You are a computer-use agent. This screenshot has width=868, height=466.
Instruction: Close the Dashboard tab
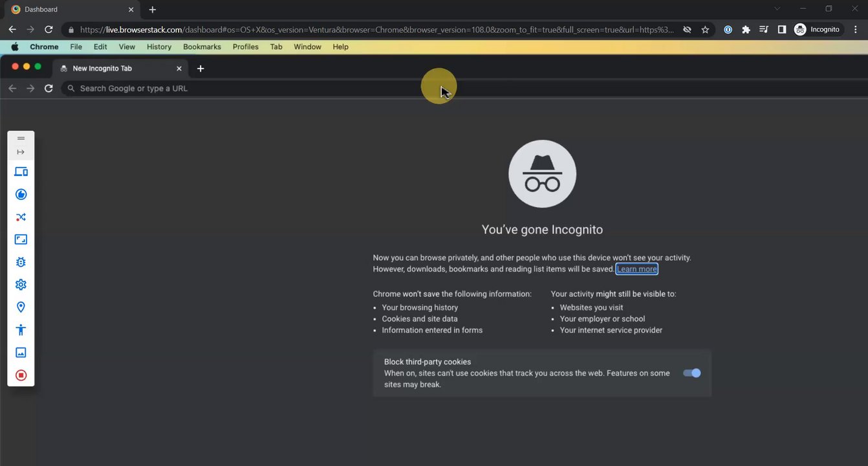[131, 10]
